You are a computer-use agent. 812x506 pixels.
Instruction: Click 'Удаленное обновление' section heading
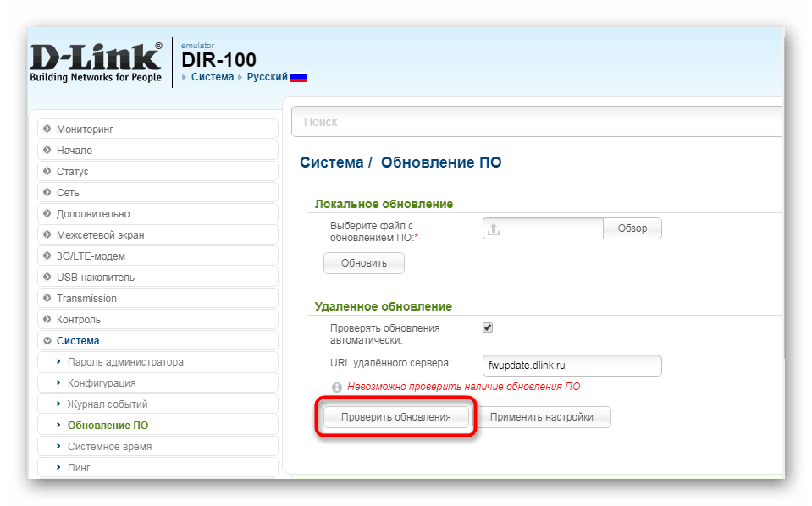[384, 307]
